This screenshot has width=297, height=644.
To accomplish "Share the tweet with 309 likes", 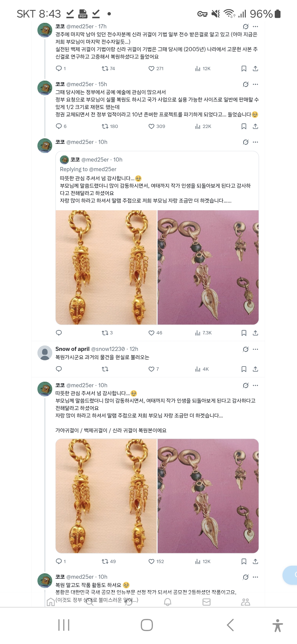I will (x=255, y=126).
